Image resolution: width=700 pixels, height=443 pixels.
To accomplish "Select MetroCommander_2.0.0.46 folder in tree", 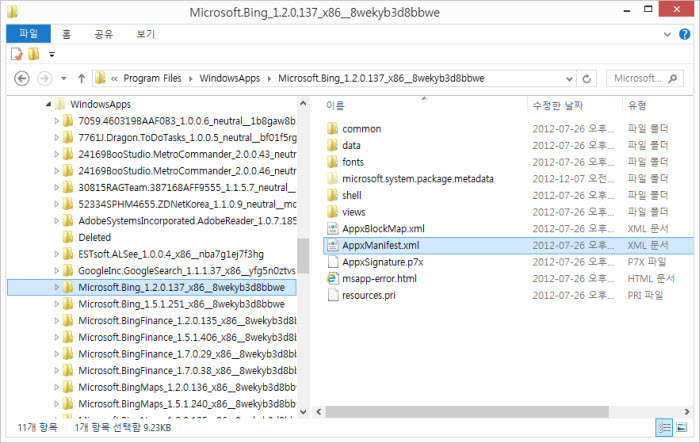I will (187, 171).
